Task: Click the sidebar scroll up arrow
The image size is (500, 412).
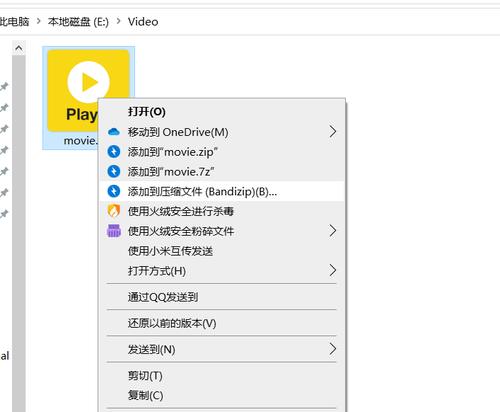Action: [x=19, y=49]
